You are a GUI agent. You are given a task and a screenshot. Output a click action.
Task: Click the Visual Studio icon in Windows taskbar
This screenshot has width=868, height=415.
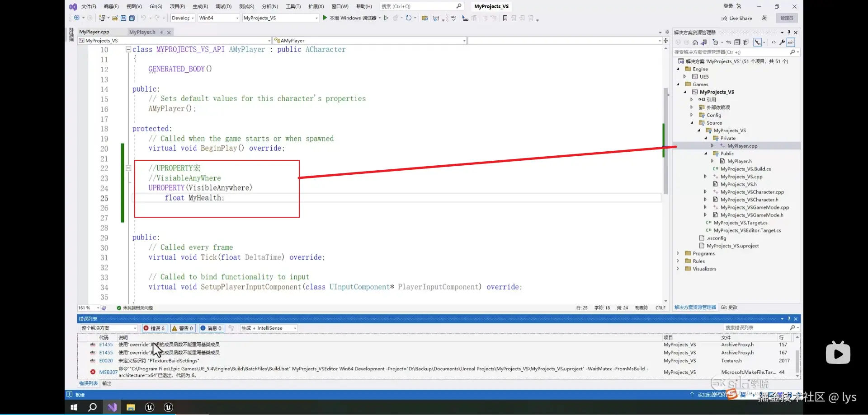[x=112, y=407]
